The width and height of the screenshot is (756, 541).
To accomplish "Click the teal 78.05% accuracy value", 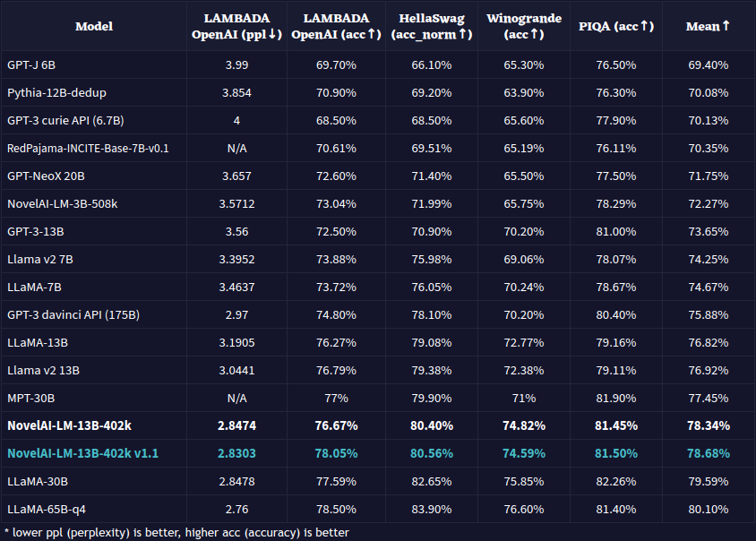I will (336, 453).
